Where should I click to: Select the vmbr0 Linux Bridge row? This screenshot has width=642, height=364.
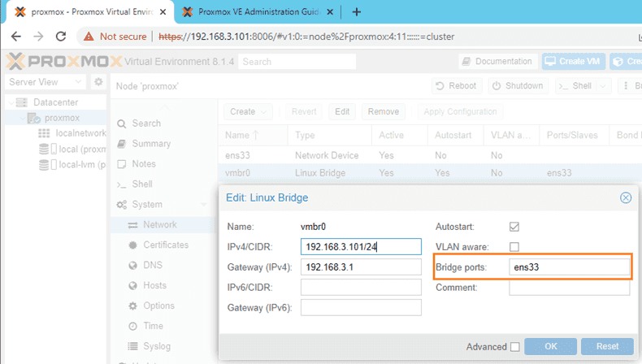pyautogui.click(x=430, y=173)
